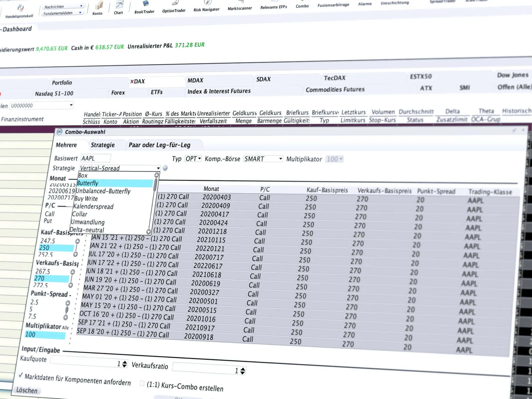Click the help icon beside Strategie dropdown
Image resolution: width=532 pixels, height=399 pixels.
pos(165,168)
